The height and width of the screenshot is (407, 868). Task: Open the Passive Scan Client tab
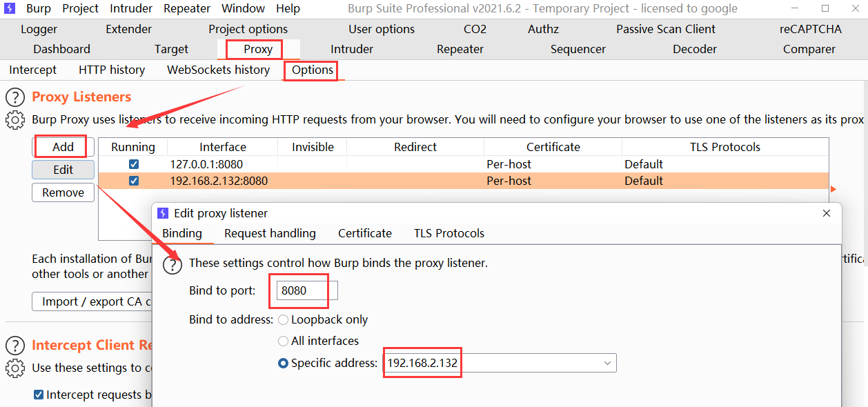(x=666, y=29)
